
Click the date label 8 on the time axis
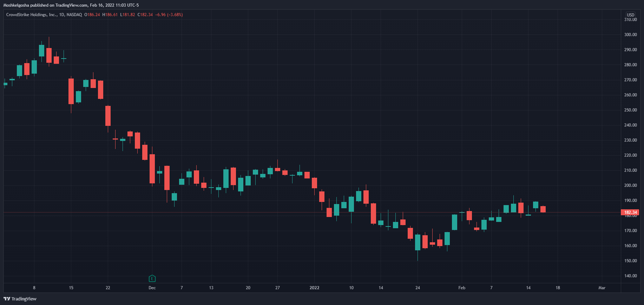34,288
